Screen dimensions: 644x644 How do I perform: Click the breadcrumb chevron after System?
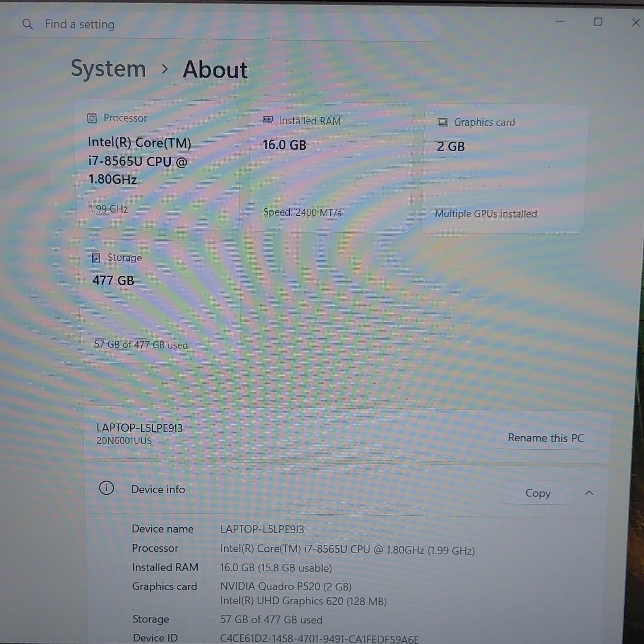click(x=165, y=69)
